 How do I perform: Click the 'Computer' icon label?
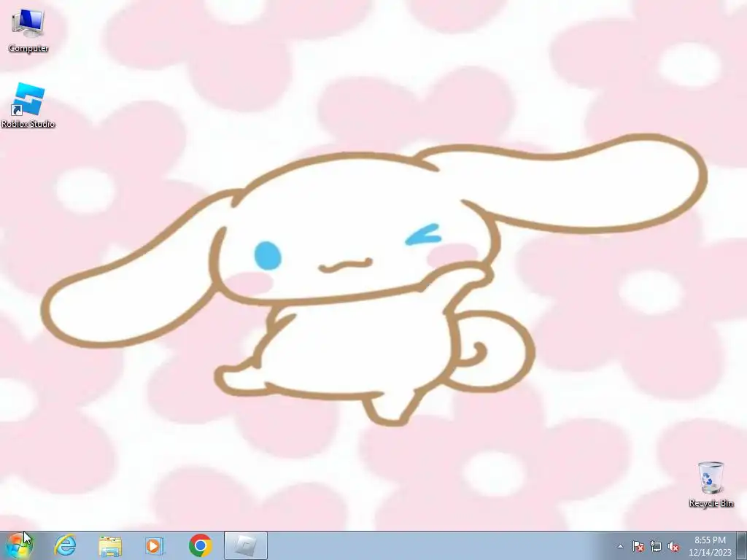pos(28,48)
